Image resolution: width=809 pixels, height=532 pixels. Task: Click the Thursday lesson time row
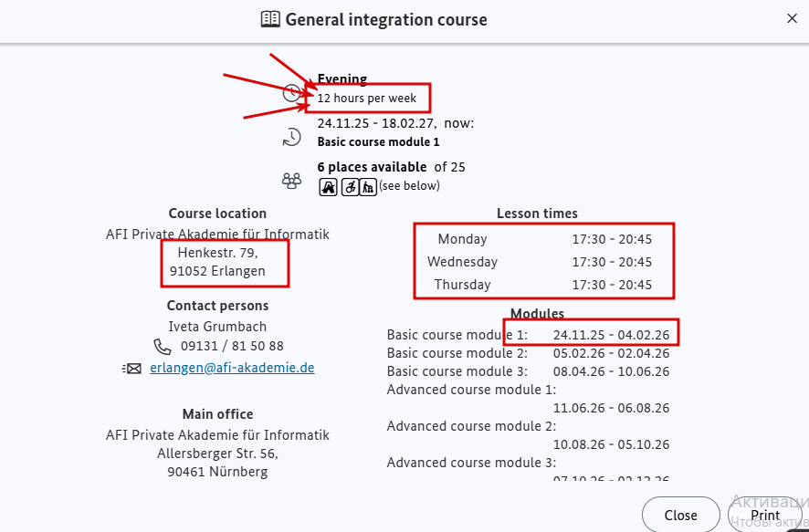pyautogui.click(x=543, y=285)
